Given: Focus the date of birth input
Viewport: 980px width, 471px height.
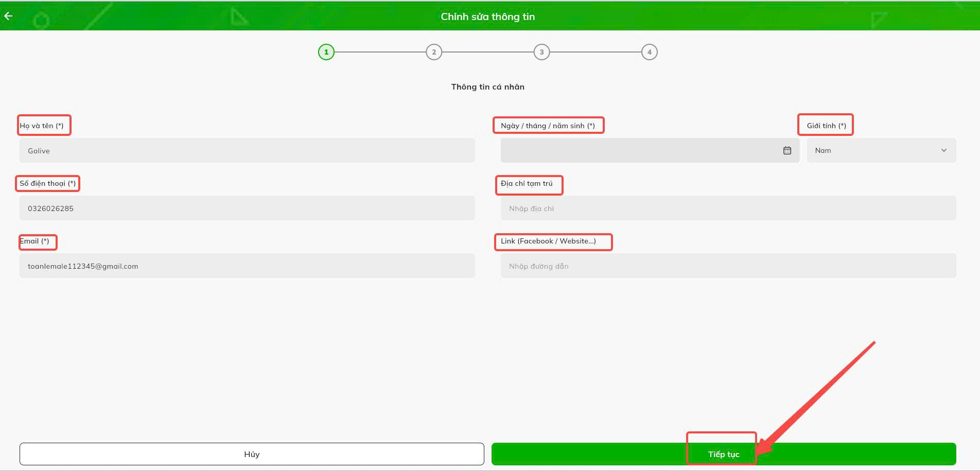Looking at the screenshot, I should coord(650,150).
